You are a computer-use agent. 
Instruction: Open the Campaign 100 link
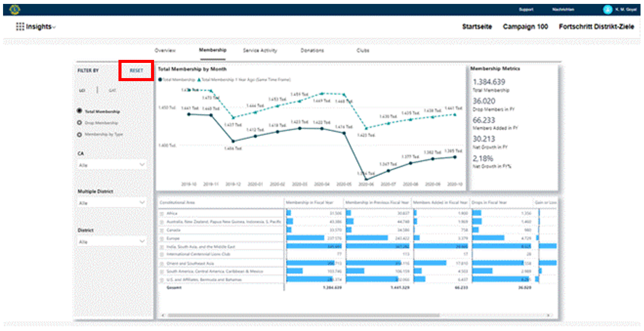[525, 27]
